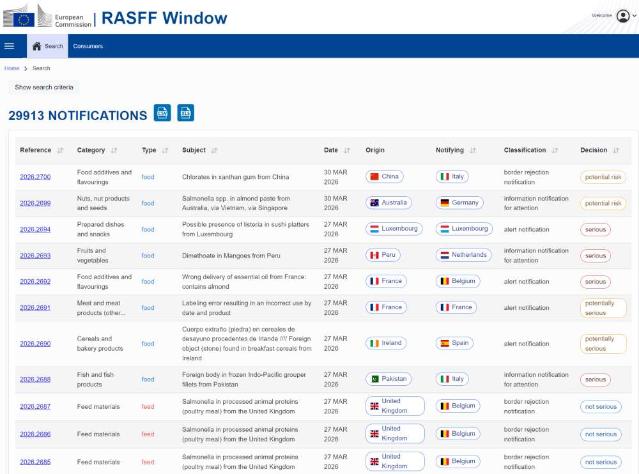
Task: Switch to the Consumers tab
Action: point(88,46)
